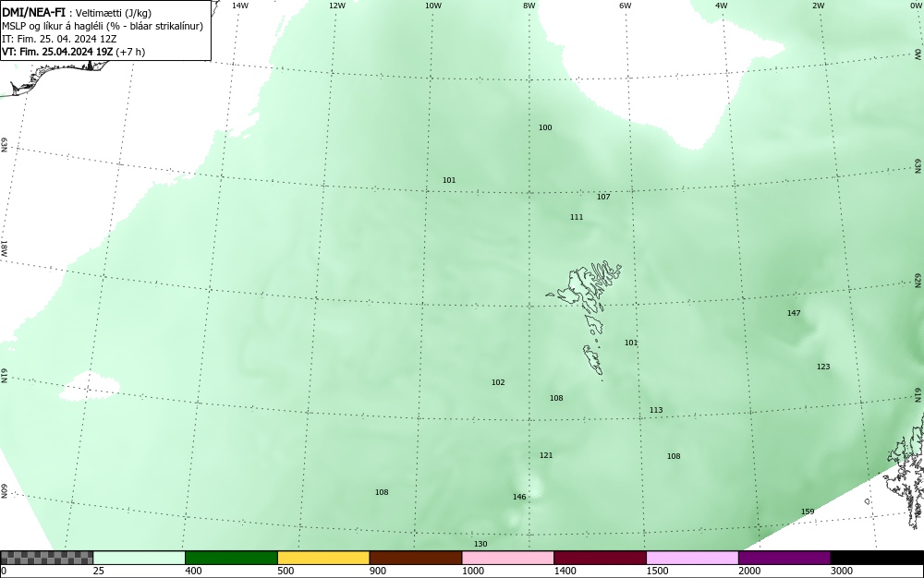The height and width of the screenshot is (578, 924).
Task: Click the 6W longitude label
Action: point(626,6)
